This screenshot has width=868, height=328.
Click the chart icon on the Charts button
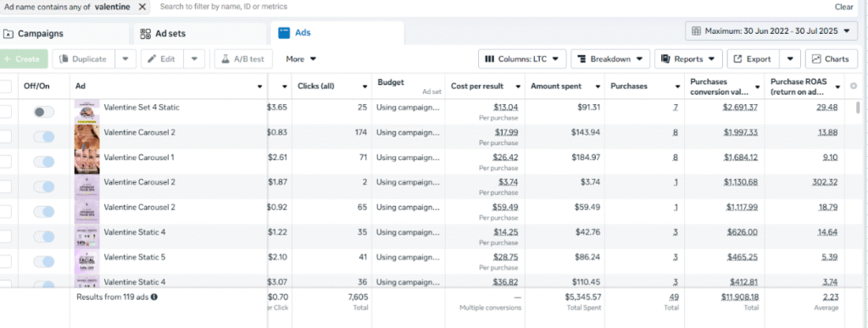[816, 59]
